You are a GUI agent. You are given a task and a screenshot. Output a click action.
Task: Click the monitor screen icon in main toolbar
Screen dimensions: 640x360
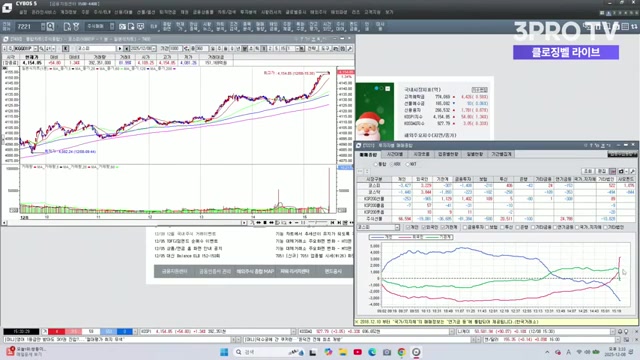click(x=140, y=27)
